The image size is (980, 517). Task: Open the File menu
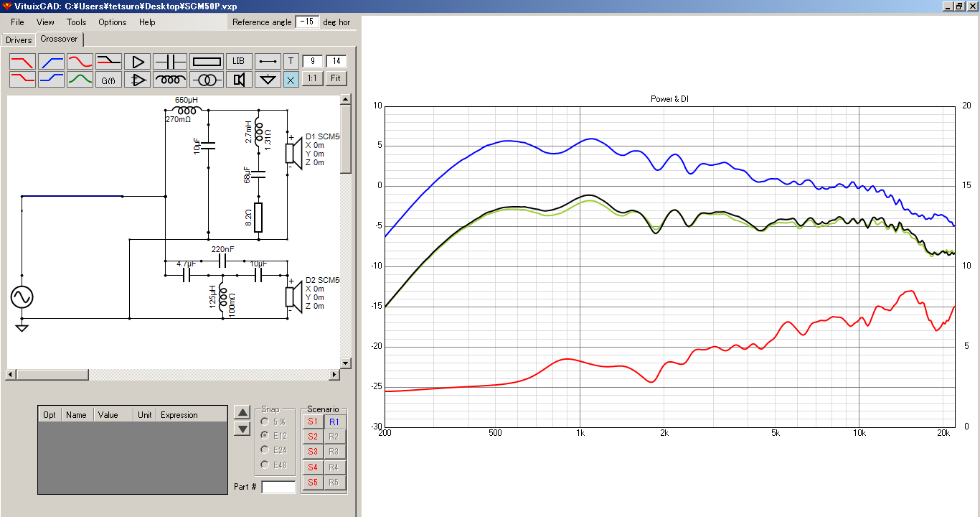(x=17, y=22)
